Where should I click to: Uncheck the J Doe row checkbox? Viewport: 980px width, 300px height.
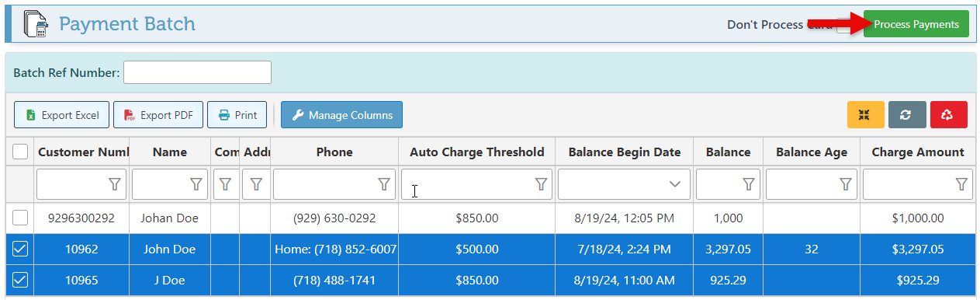coord(21,280)
